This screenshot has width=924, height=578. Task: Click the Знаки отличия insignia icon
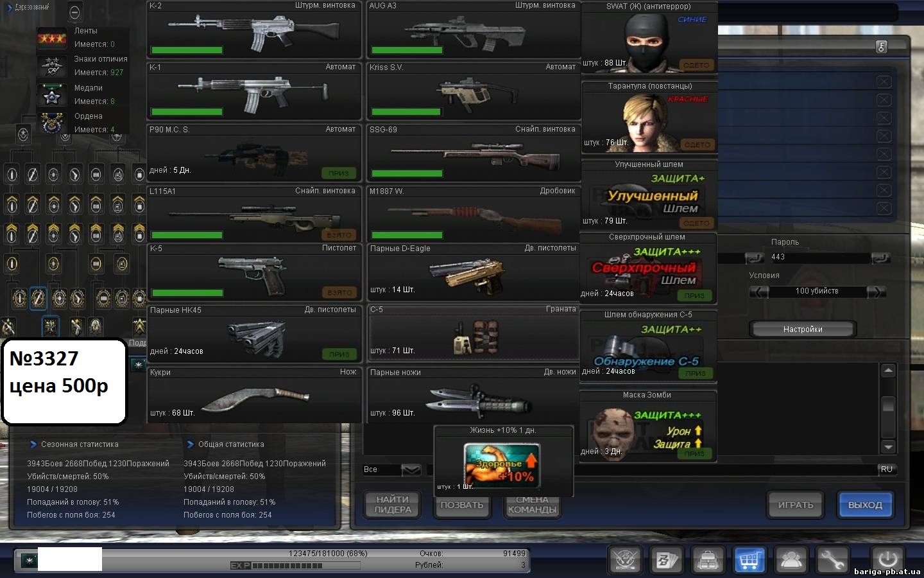52,66
